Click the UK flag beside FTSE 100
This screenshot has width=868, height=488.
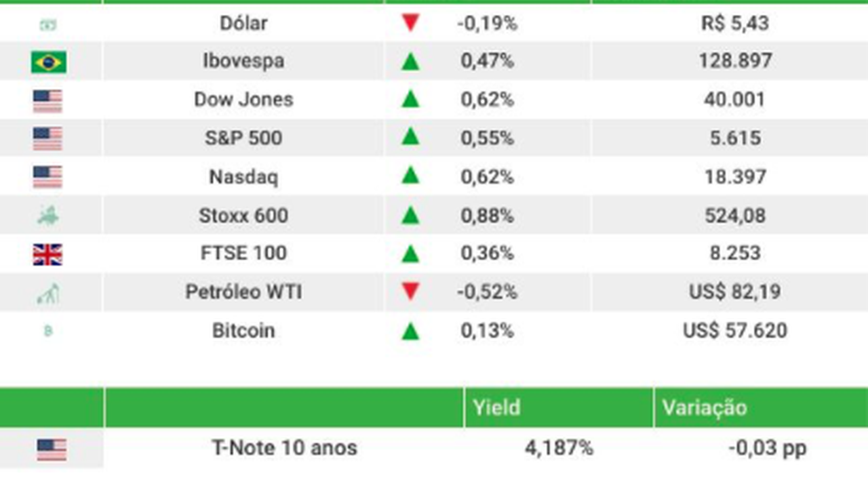click(x=47, y=255)
